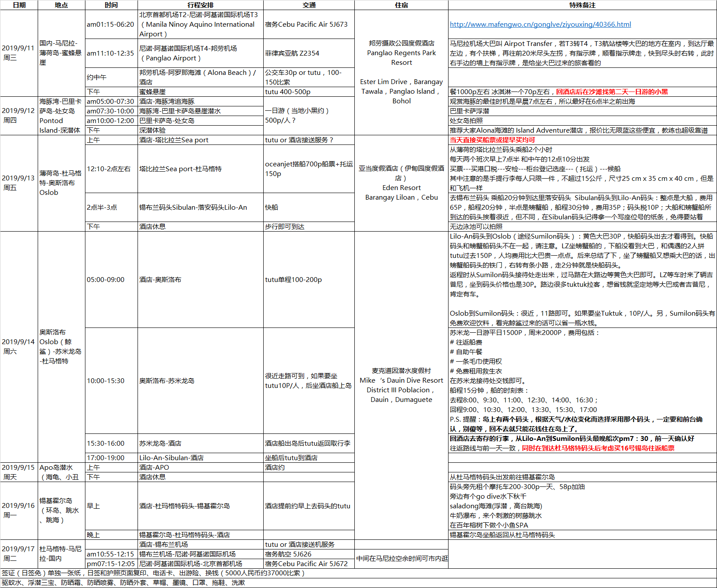The height and width of the screenshot is (588, 717).
Task: Select the 05:00-09:00 time cell
Action: [111, 280]
